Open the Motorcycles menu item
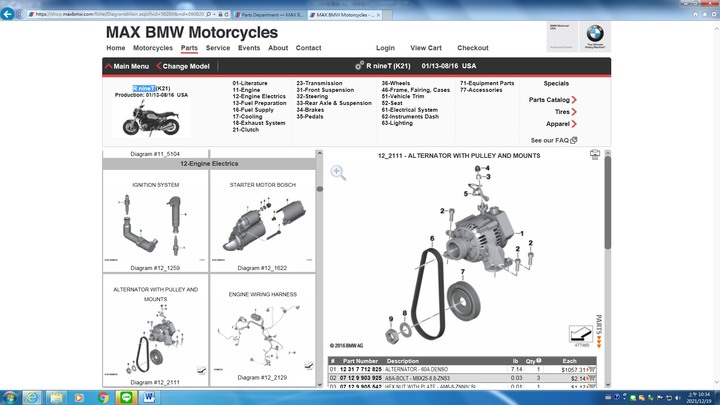The width and height of the screenshot is (720, 405). pyautogui.click(x=153, y=48)
